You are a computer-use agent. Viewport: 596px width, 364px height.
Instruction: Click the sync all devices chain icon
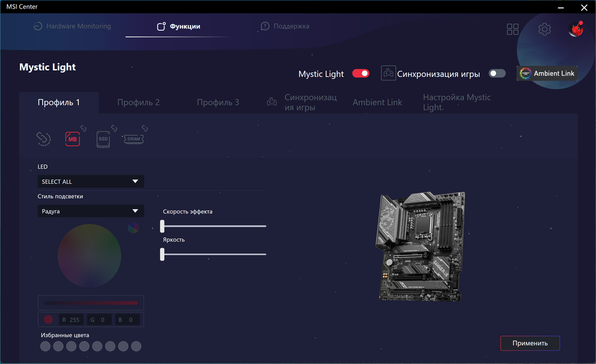point(43,139)
